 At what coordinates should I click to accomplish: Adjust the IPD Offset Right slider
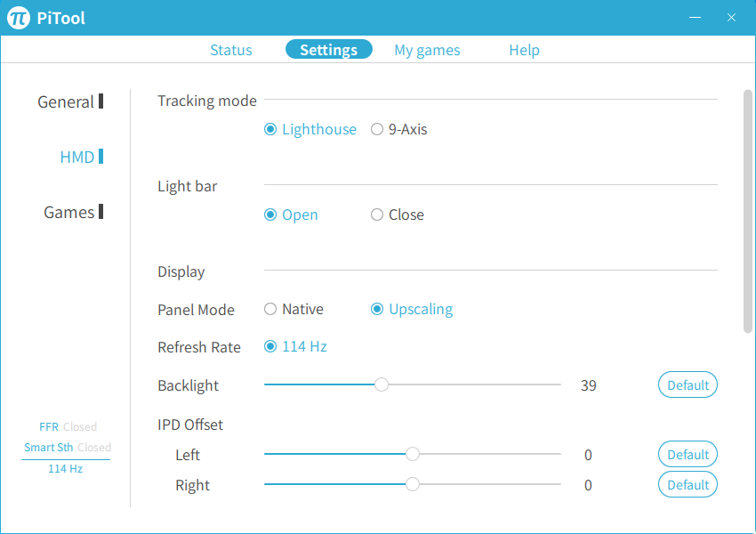pyautogui.click(x=412, y=484)
